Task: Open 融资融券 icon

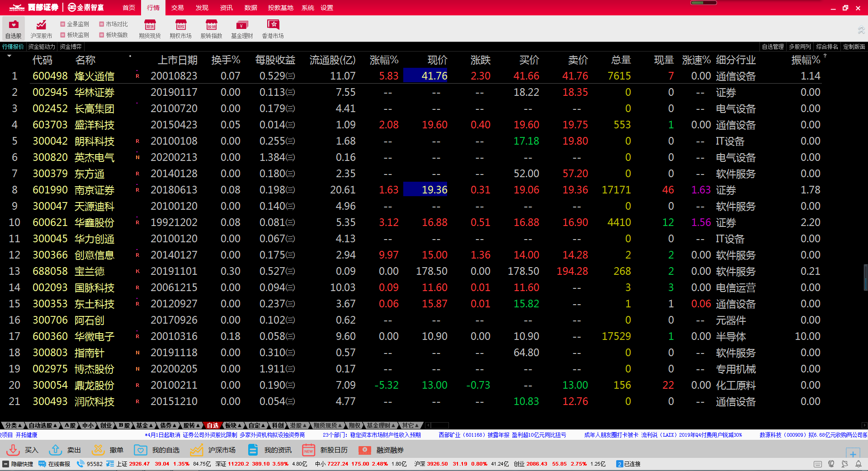Action: pyautogui.click(x=365, y=450)
